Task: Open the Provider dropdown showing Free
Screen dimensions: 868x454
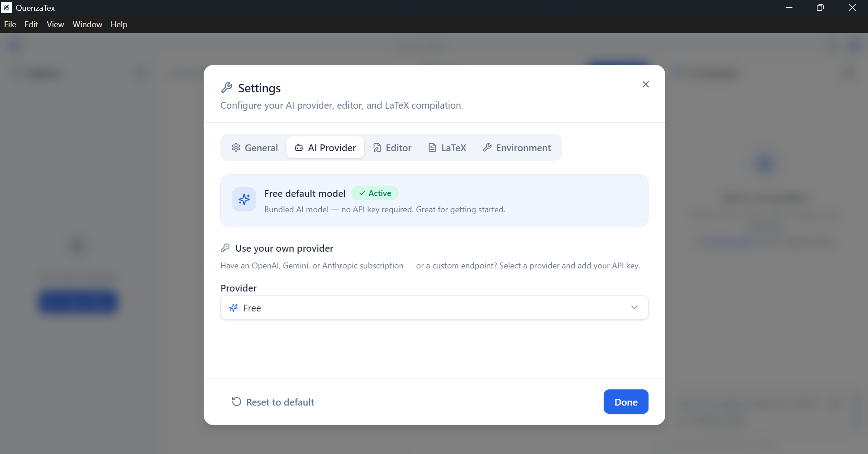Action: pos(434,308)
